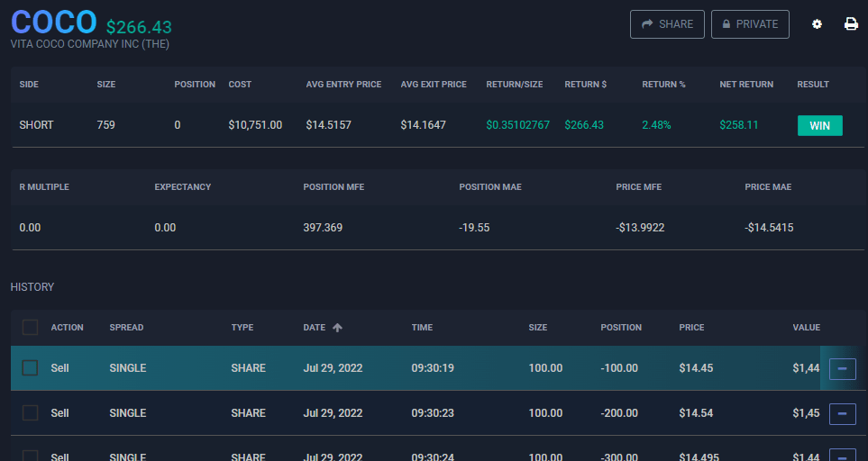This screenshot has height=461, width=868.
Task: Open the settings gear icon
Action: [817, 24]
